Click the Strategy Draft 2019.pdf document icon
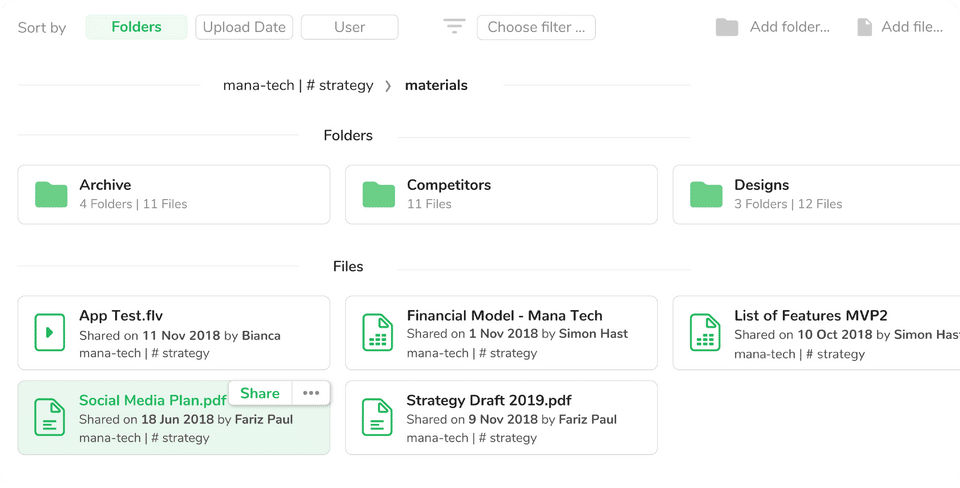Screen dimensions: 960x488 tap(378, 417)
